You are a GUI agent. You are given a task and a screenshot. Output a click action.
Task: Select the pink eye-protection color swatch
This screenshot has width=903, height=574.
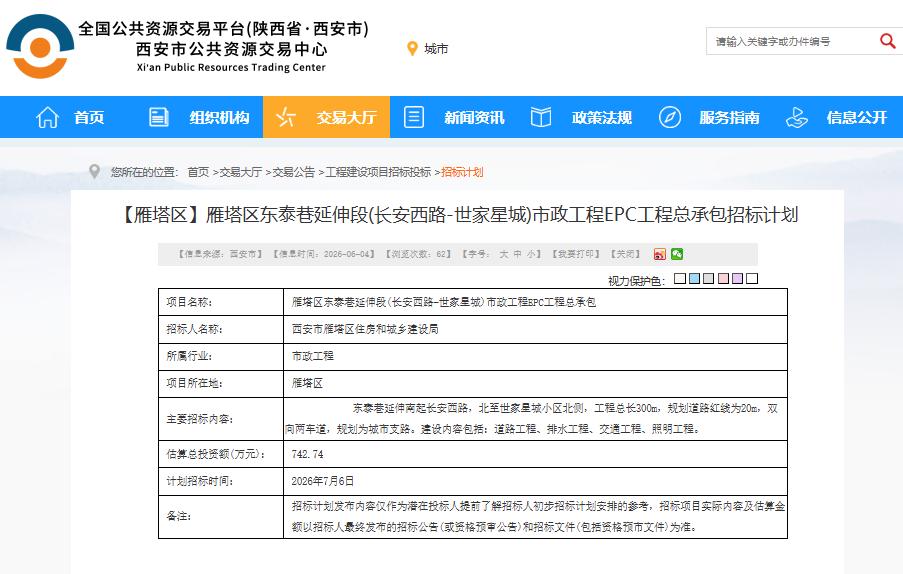click(x=723, y=279)
